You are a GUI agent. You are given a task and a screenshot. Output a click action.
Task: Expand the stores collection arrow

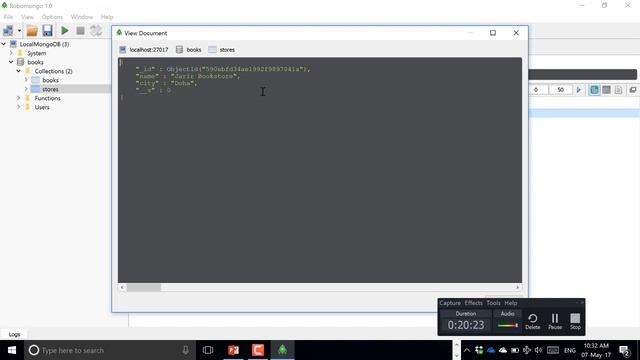pos(26,89)
